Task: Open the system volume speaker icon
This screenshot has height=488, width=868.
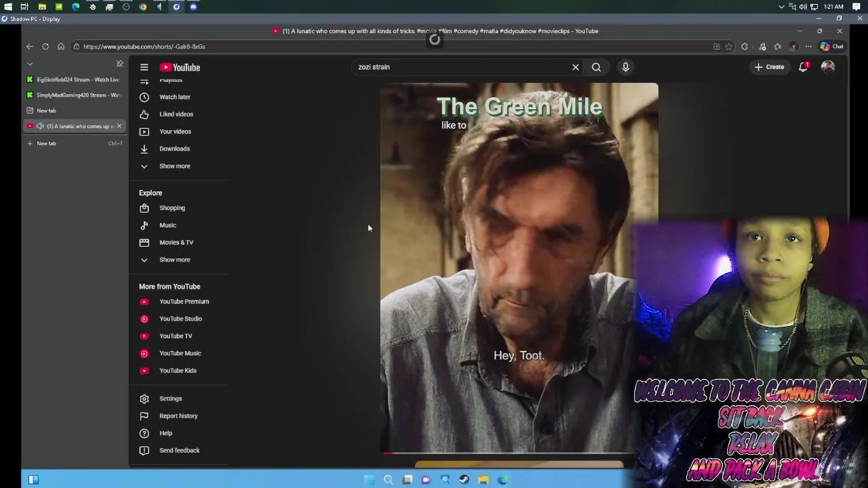Action: tap(803, 7)
